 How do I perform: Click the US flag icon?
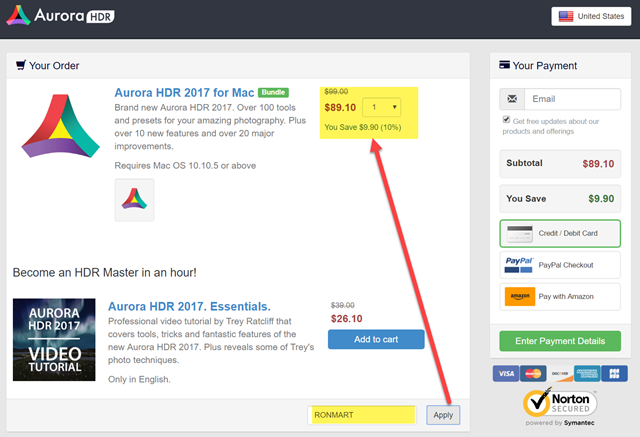[x=566, y=16]
